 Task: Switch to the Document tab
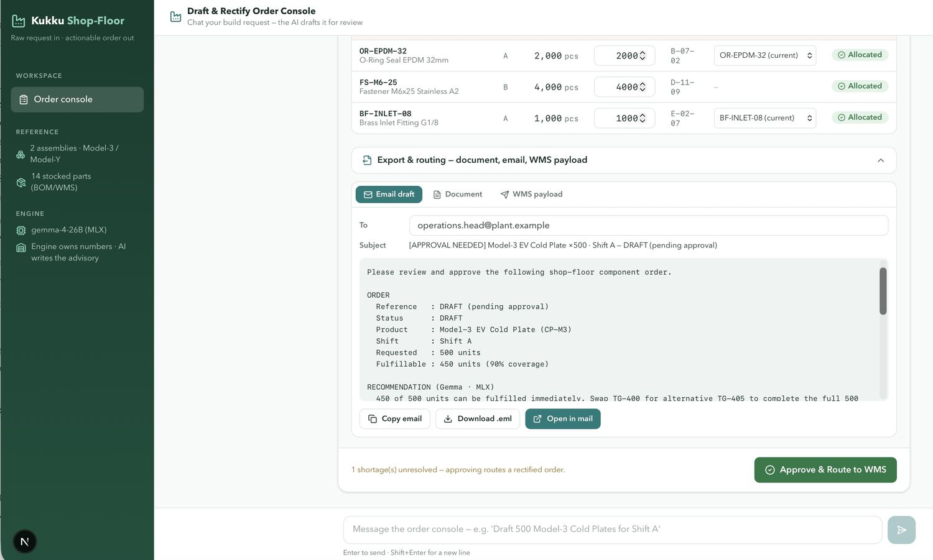coord(458,195)
